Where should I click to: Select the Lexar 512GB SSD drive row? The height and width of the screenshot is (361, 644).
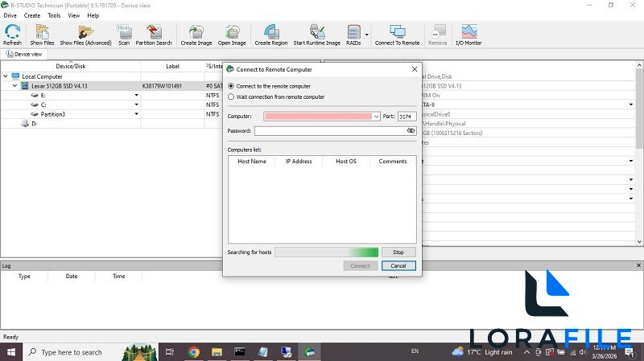point(111,86)
